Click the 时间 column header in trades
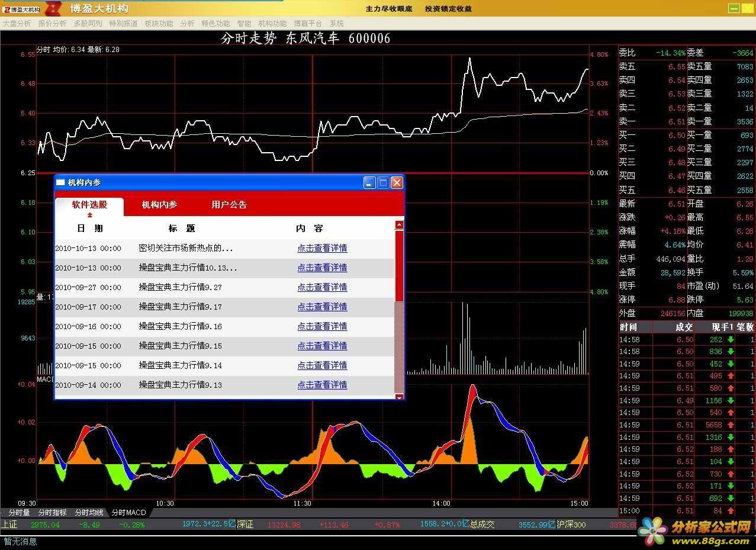Viewport: 756px width, 550px height. (629, 327)
